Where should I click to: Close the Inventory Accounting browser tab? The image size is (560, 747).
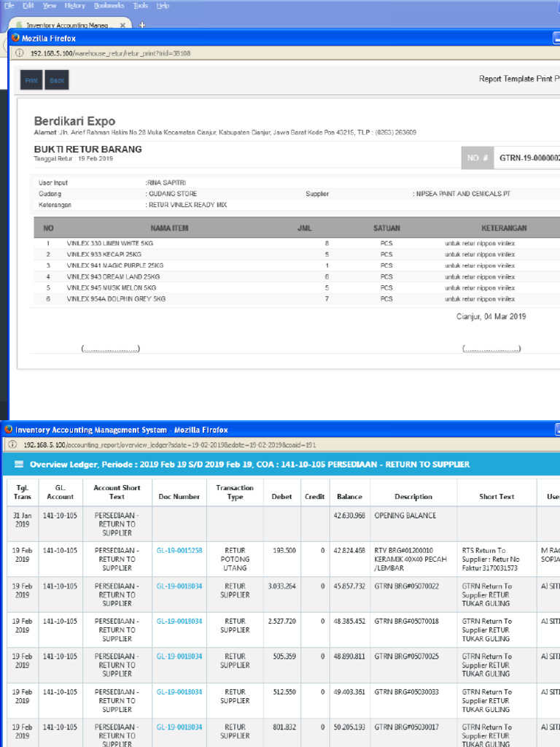tap(122, 25)
